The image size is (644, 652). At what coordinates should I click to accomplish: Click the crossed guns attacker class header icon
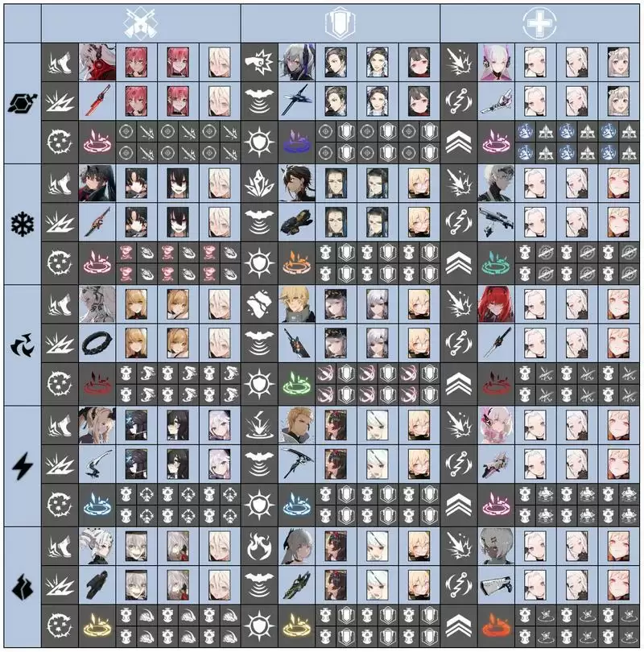click(x=141, y=23)
